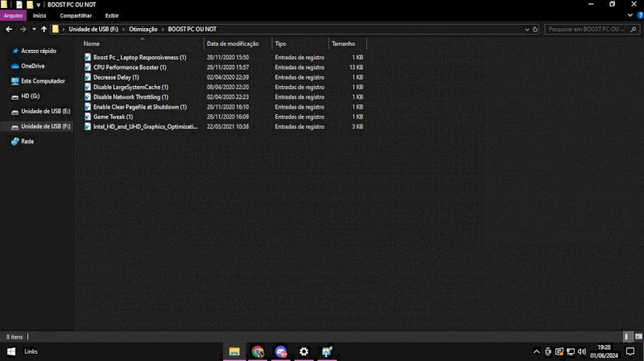644x361 pixels.
Task: Open the Settings gear in the taskbar
Action: pos(303,351)
